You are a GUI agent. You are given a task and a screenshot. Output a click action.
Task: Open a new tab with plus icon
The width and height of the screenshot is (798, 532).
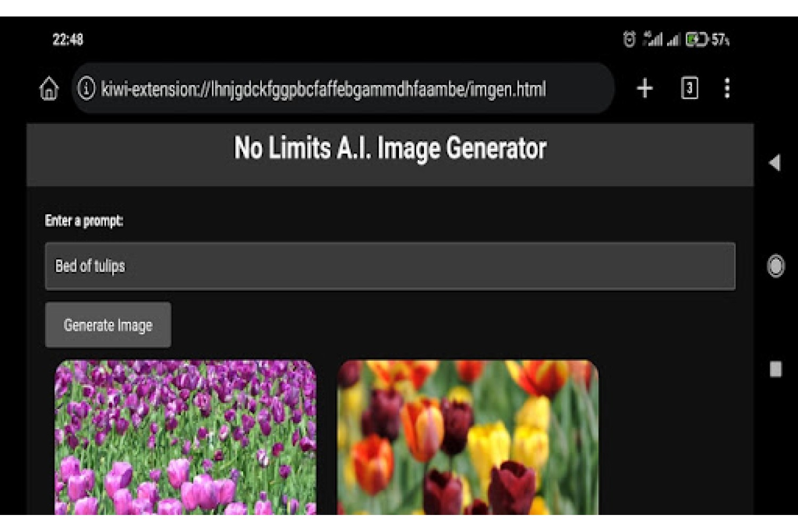(x=645, y=88)
